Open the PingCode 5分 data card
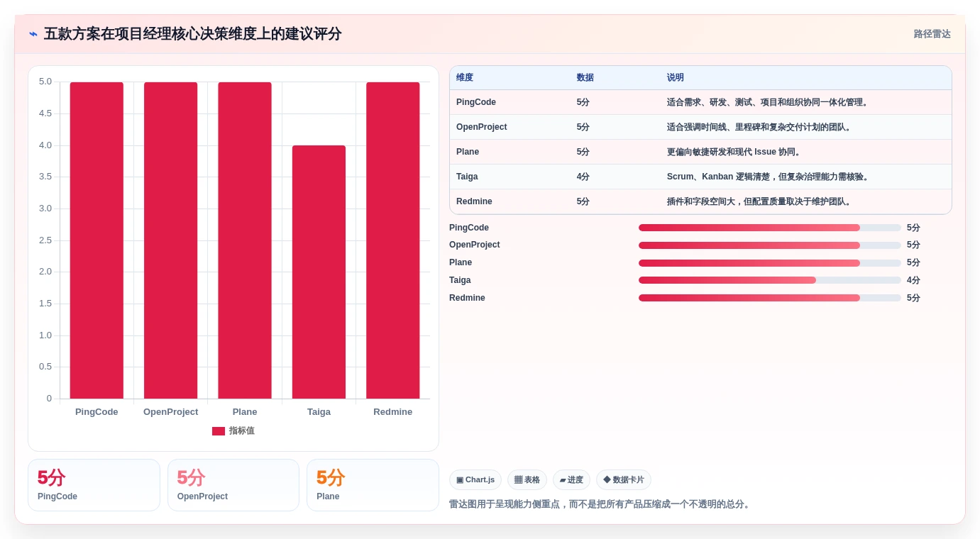Image resolution: width=980 pixels, height=539 pixels. [94, 485]
